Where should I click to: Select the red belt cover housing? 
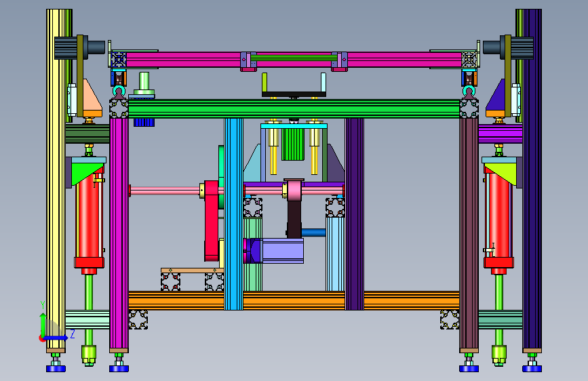(x=212, y=221)
